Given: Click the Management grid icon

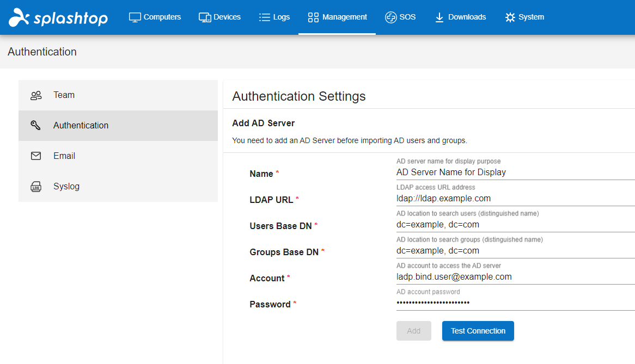Looking at the screenshot, I should [313, 17].
